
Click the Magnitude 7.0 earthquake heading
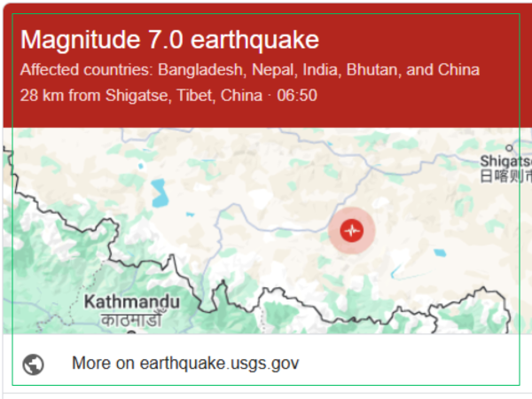click(169, 40)
